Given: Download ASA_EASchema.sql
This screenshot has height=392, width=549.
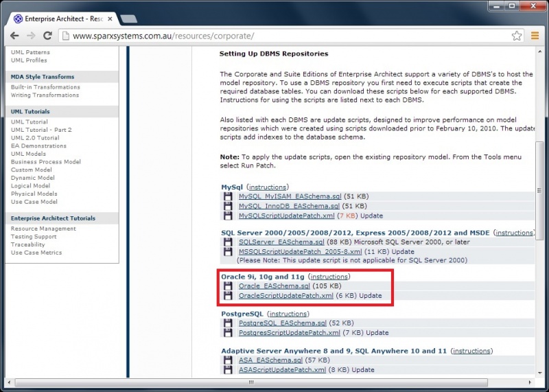Looking at the screenshot, I should (270, 360).
